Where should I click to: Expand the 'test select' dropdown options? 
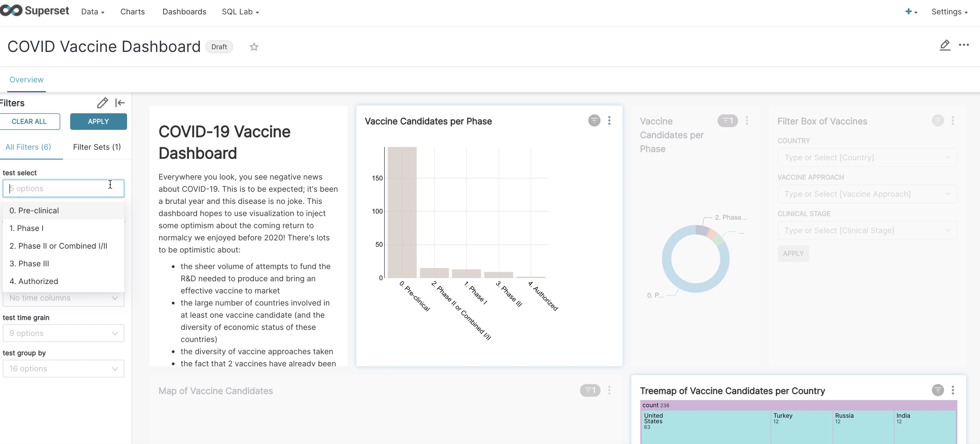tap(63, 188)
